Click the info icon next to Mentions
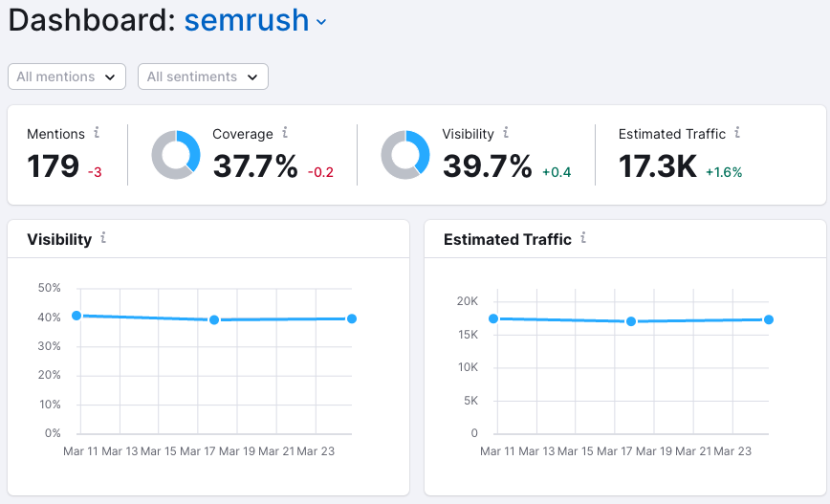This screenshot has height=504, width=830. tap(97, 132)
